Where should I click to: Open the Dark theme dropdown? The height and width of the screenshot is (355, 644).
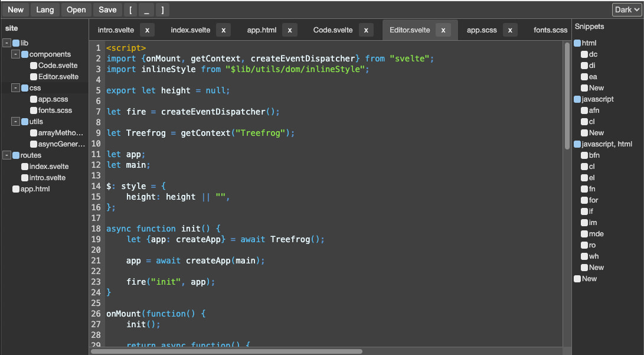click(x=627, y=10)
